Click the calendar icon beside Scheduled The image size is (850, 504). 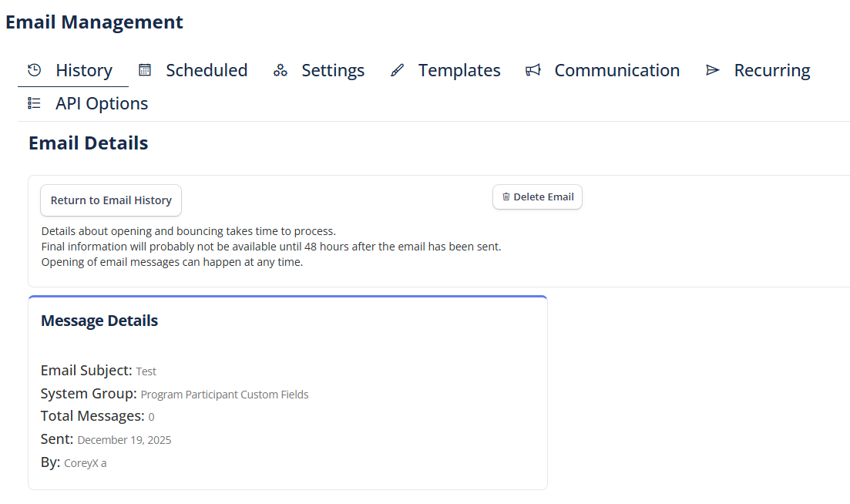click(x=144, y=70)
